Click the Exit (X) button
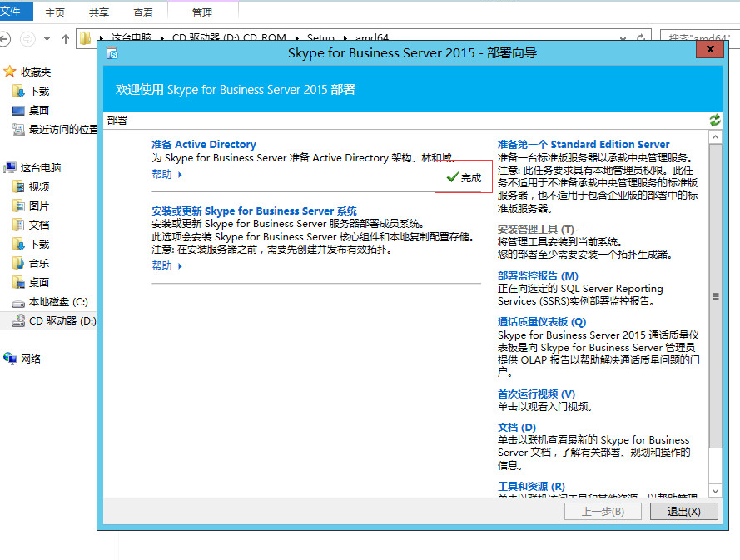The width and height of the screenshot is (740, 560). point(684,512)
